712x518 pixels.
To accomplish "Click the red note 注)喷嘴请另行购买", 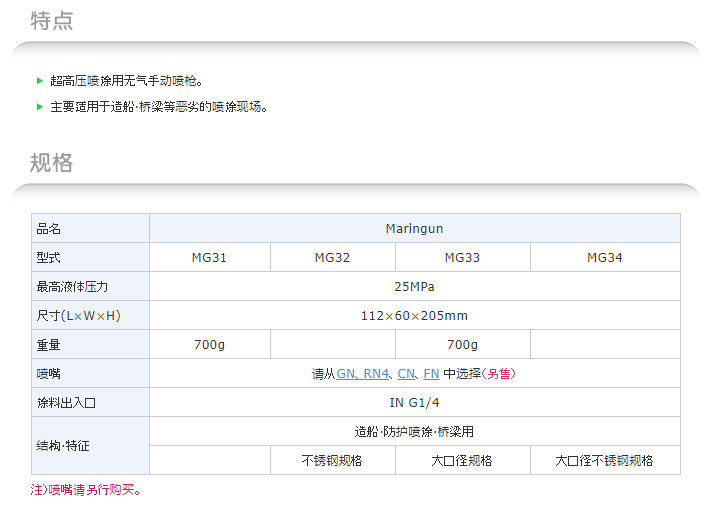I will pos(86,490).
